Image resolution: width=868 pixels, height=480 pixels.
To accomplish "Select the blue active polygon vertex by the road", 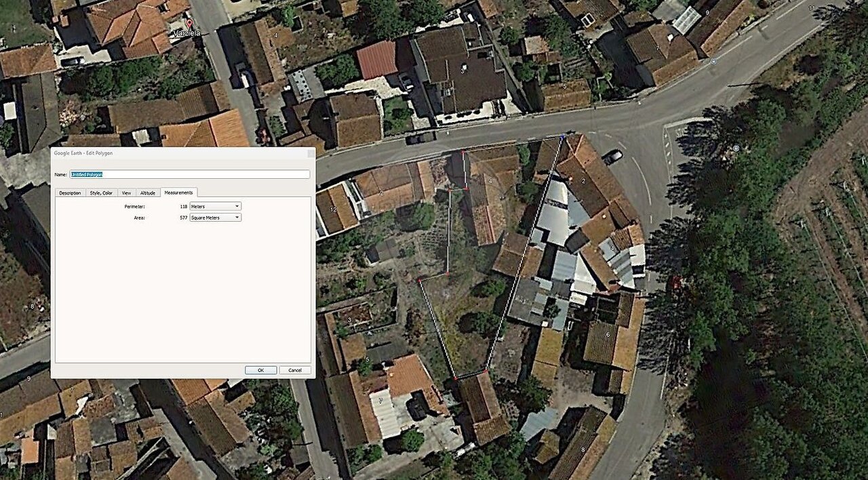I will click(x=563, y=136).
